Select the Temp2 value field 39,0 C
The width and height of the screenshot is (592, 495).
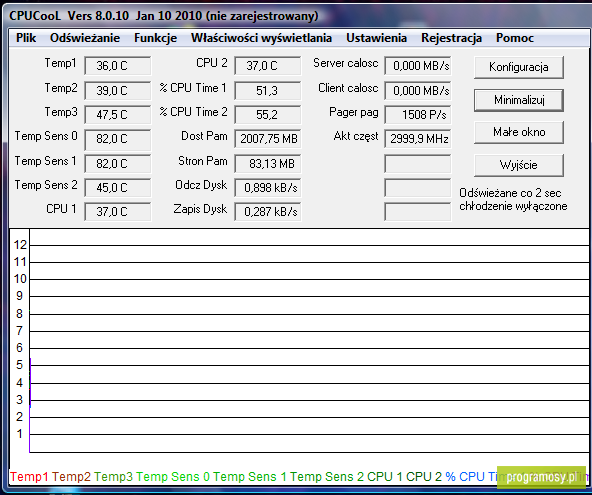coord(117,91)
